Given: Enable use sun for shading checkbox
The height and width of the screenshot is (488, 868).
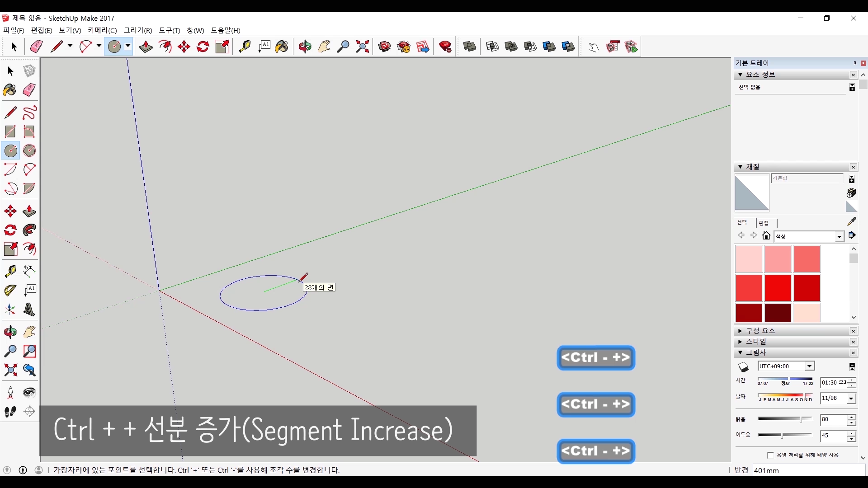Looking at the screenshot, I should click(770, 455).
